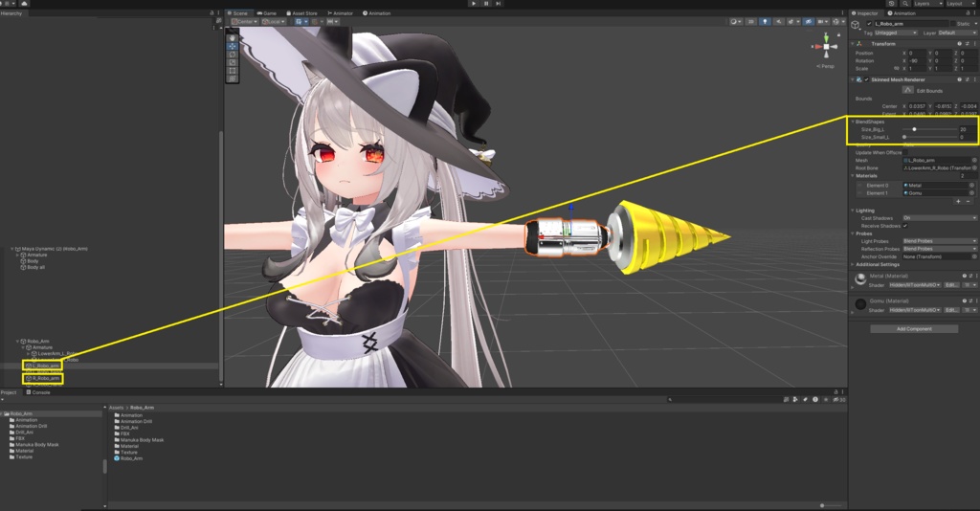Open the Animation tab beside Animator
This screenshot has height=511, width=980.
(377, 13)
